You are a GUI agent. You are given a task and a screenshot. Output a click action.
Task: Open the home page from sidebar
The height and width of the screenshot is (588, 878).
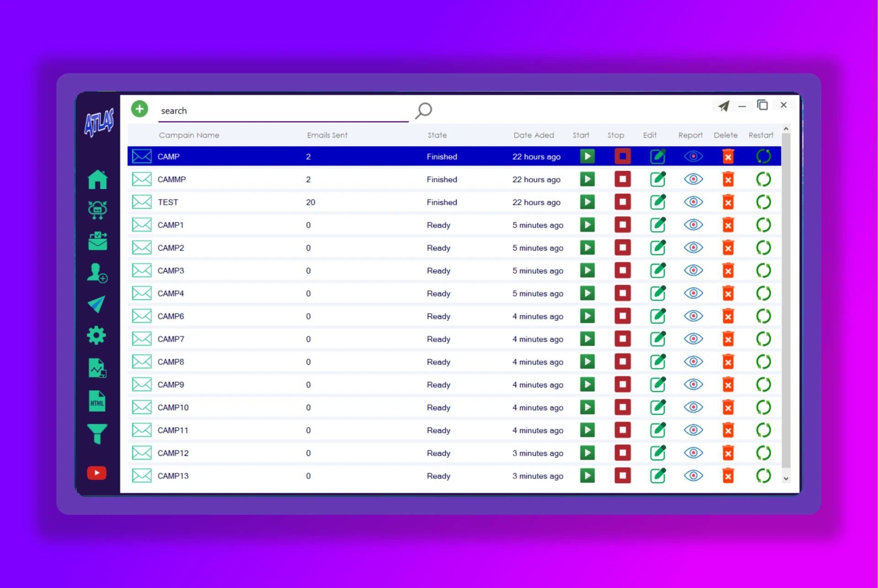[x=97, y=179]
